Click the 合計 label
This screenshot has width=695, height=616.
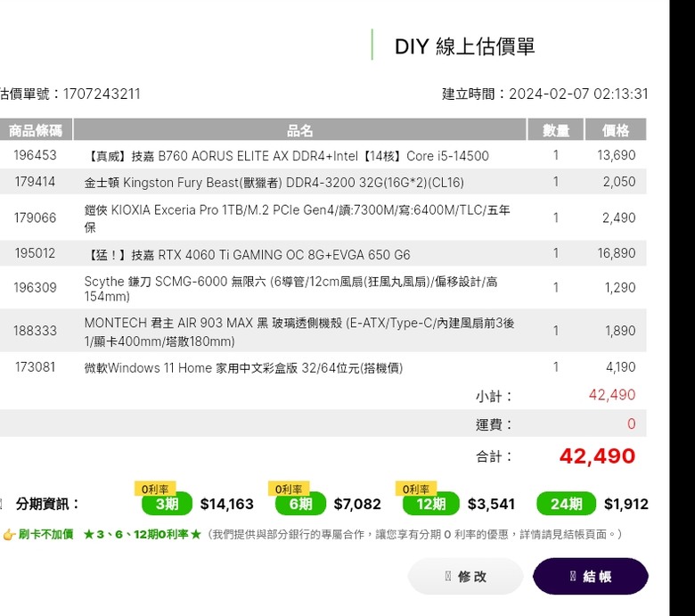(495, 456)
